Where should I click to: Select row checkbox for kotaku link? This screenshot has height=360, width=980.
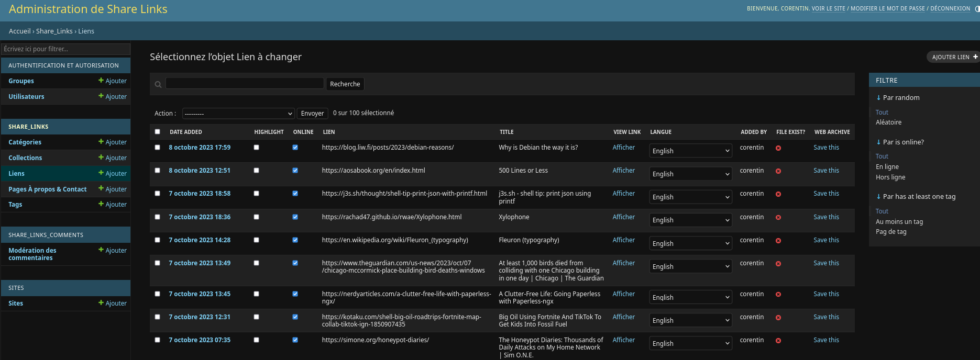click(x=157, y=317)
